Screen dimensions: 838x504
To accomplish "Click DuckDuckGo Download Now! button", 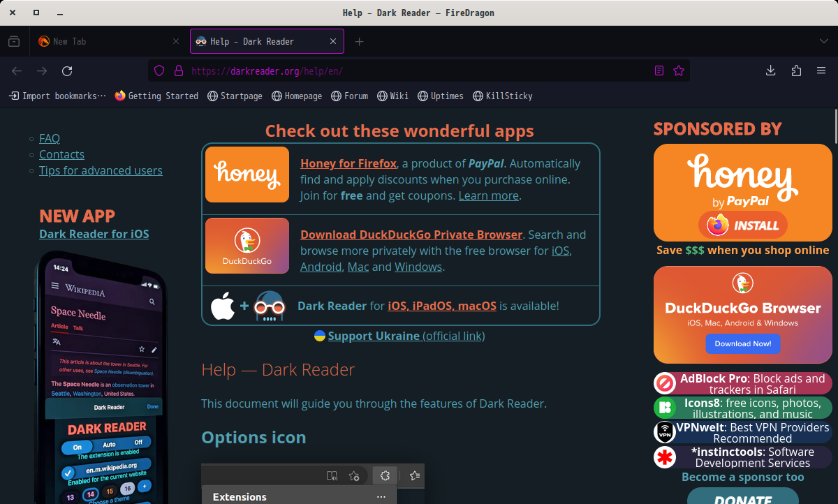I will (x=743, y=343).
